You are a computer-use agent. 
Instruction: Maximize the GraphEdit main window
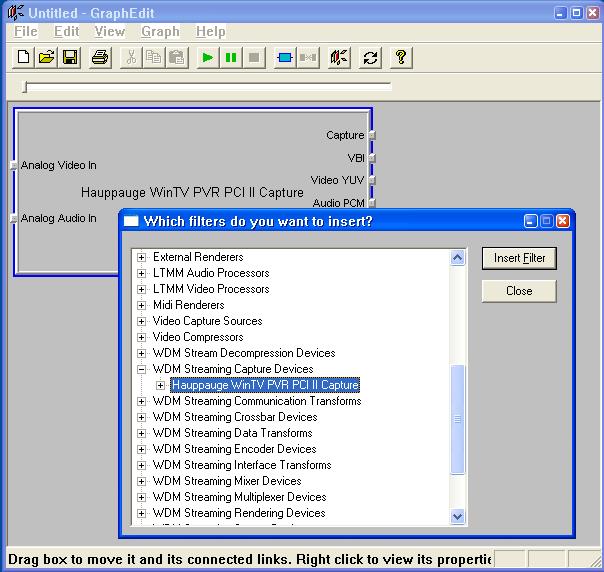[x=577, y=13]
